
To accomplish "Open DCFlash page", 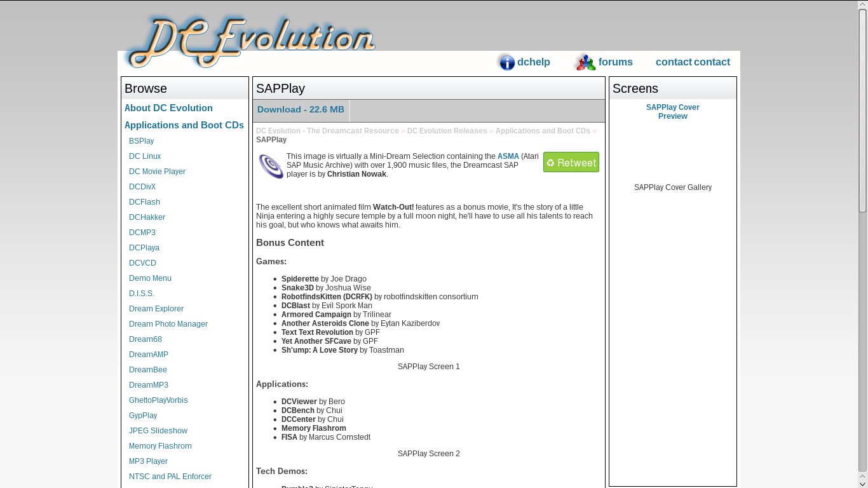I will 144,202.
